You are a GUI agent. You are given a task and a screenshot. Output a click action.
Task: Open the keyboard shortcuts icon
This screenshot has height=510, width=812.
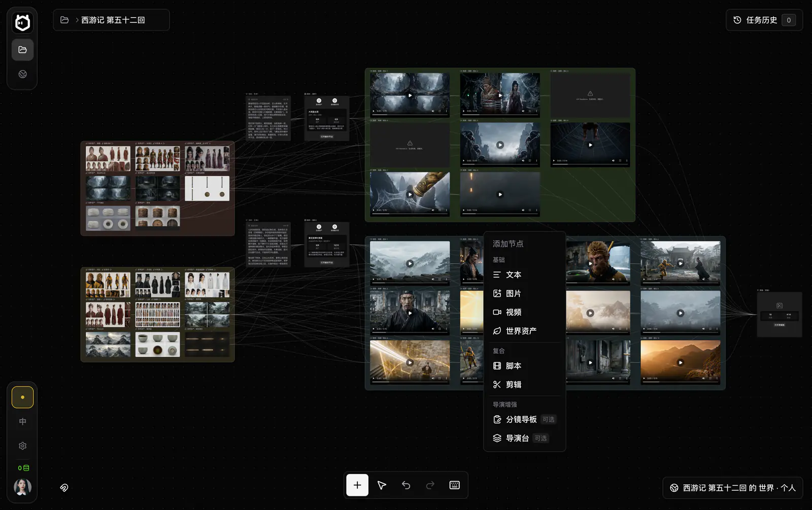pyautogui.click(x=455, y=485)
